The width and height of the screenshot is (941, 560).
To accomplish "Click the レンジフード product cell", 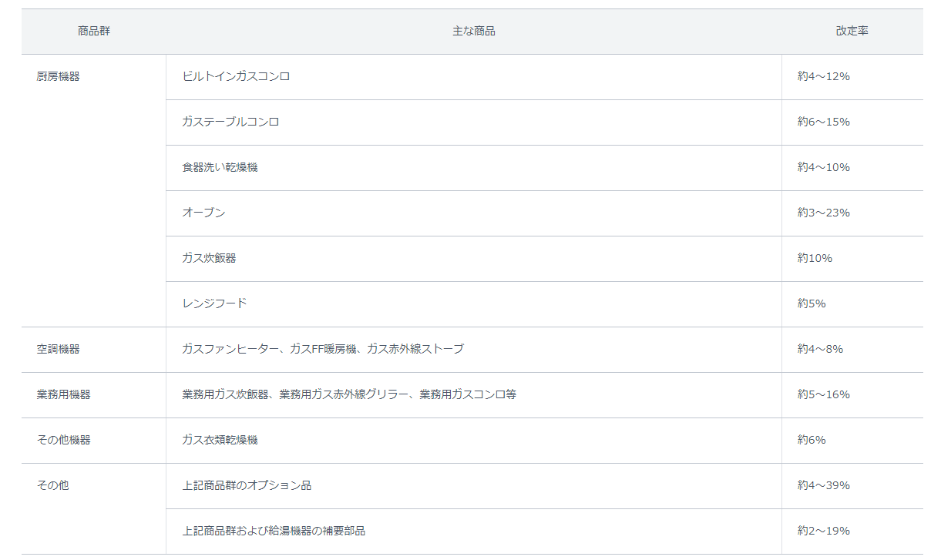I will pyautogui.click(x=214, y=303).
